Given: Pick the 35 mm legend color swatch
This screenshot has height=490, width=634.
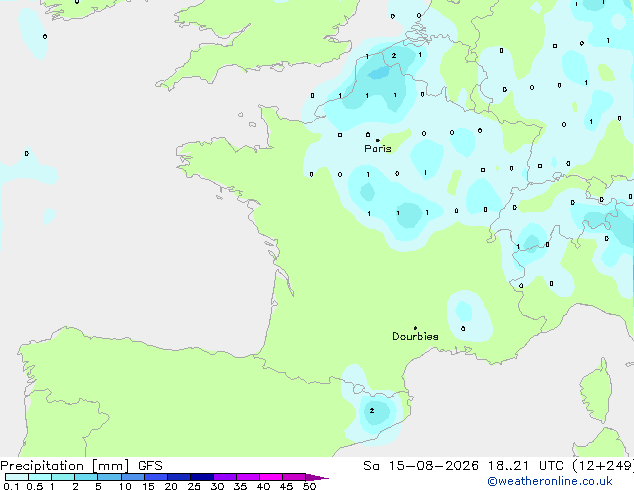Looking at the screenshot, I should [x=248, y=477].
